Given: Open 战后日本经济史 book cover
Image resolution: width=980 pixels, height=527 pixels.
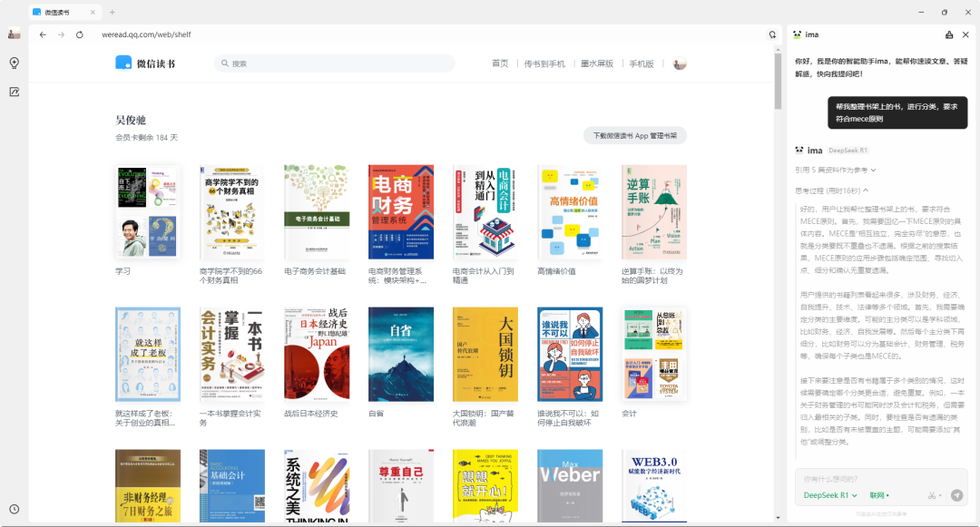Looking at the screenshot, I should pyautogui.click(x=317, y=354).
